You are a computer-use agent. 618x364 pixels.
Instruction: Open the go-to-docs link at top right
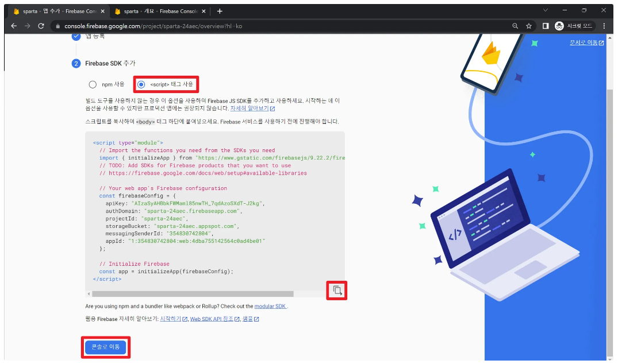tap(586, 42)
